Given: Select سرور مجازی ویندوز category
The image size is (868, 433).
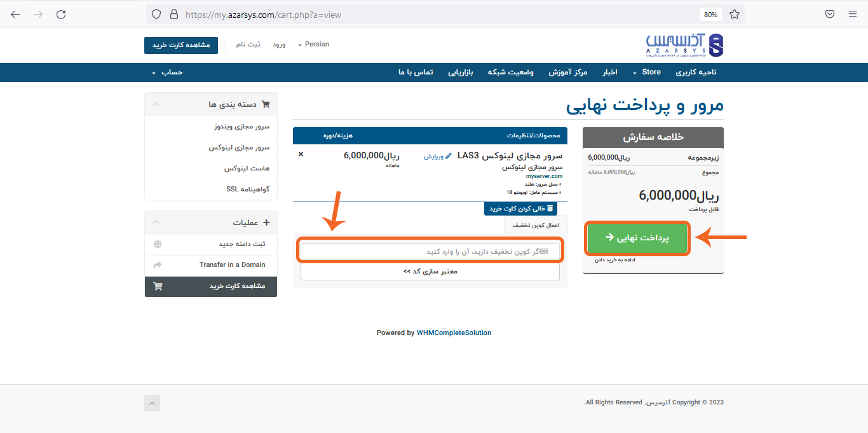Looking at the screenshot, I should [211, 127].
